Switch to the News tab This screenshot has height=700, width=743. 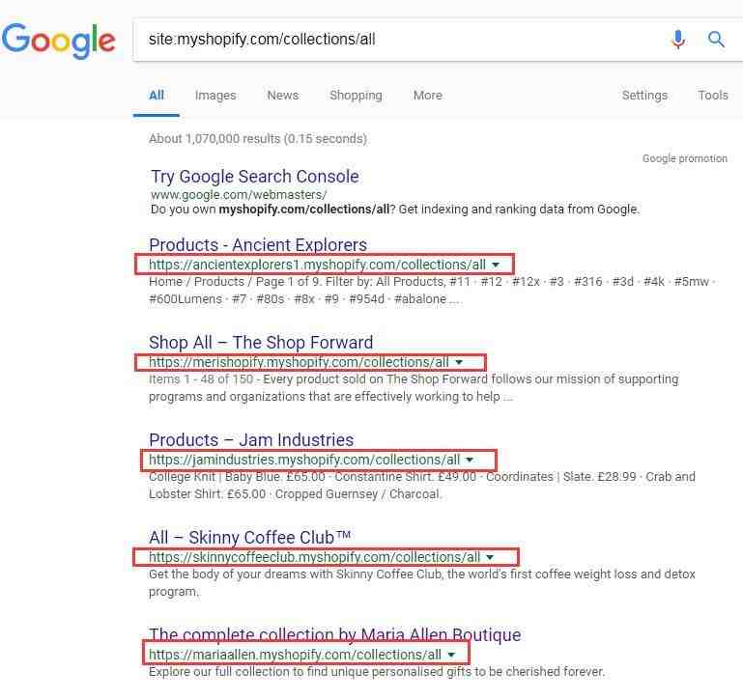pyautogui.click(x=283, y=96)
